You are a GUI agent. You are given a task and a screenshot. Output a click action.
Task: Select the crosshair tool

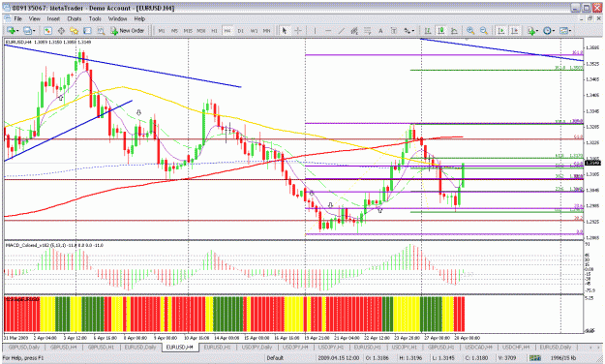pos(298,30)
